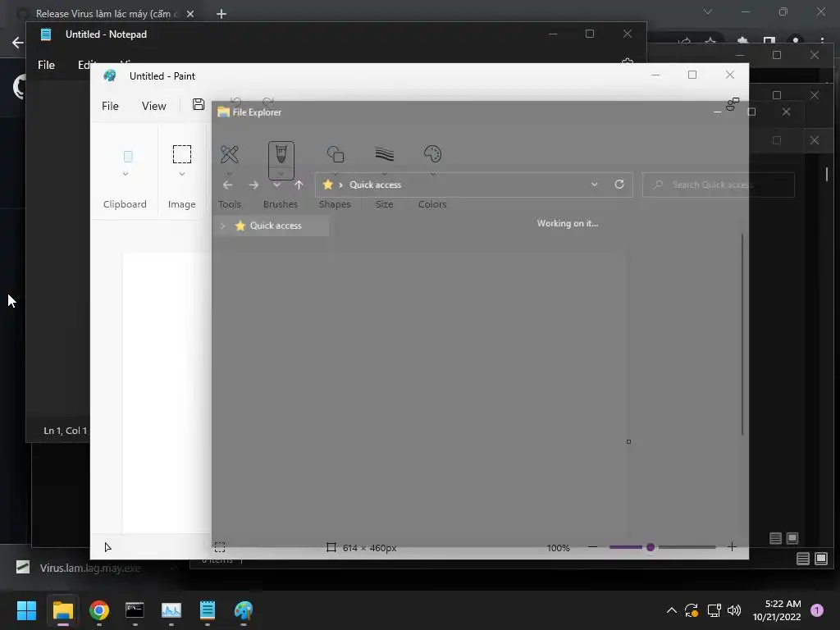This screenshot has height=630, width=840.
Task: Switch to Paint from the taskbar
Action: click(243, 610)
